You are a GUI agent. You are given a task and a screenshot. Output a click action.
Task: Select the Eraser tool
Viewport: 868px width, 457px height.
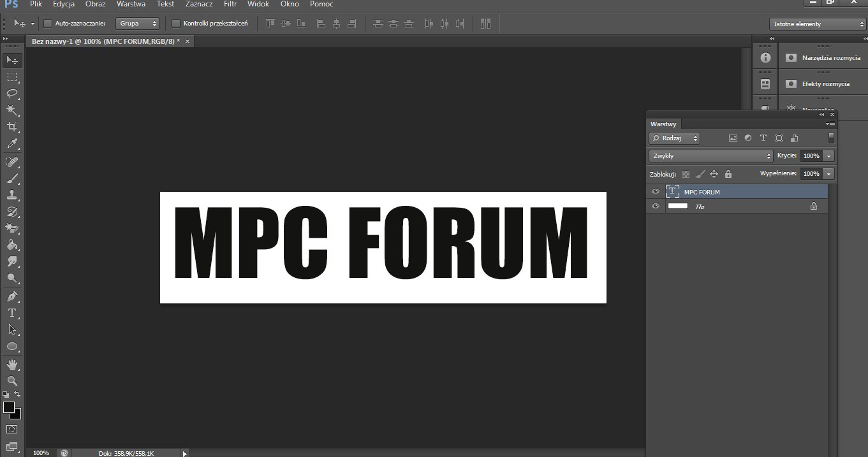coord(12,228)
